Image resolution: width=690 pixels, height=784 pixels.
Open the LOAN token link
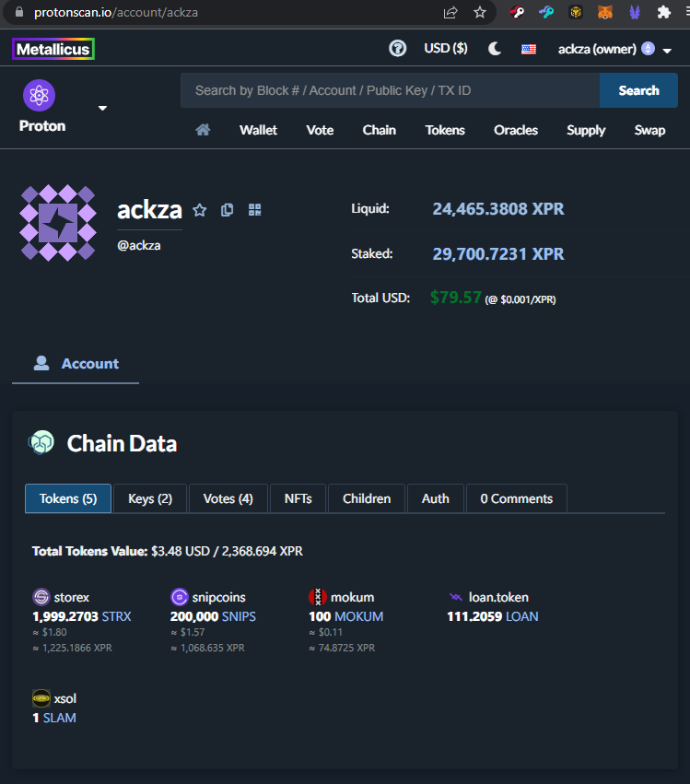pyautogui.click(x=522, y=616)
